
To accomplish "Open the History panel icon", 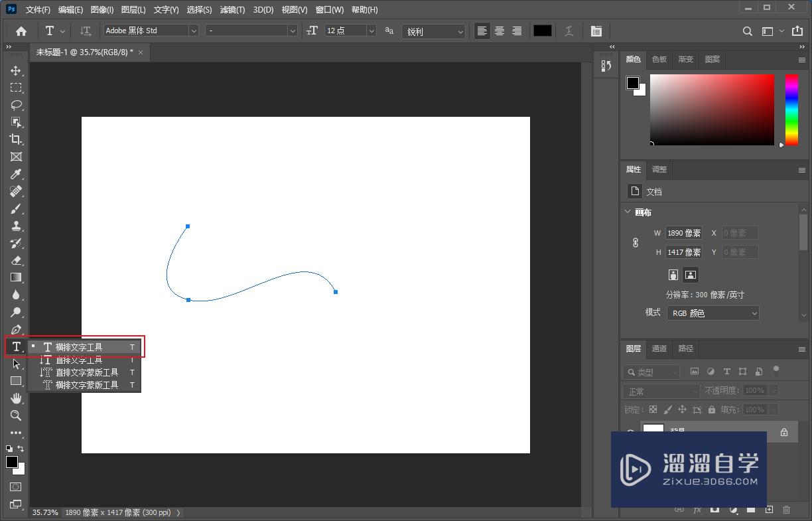I will pyautogui.click(x=606, y=66).
